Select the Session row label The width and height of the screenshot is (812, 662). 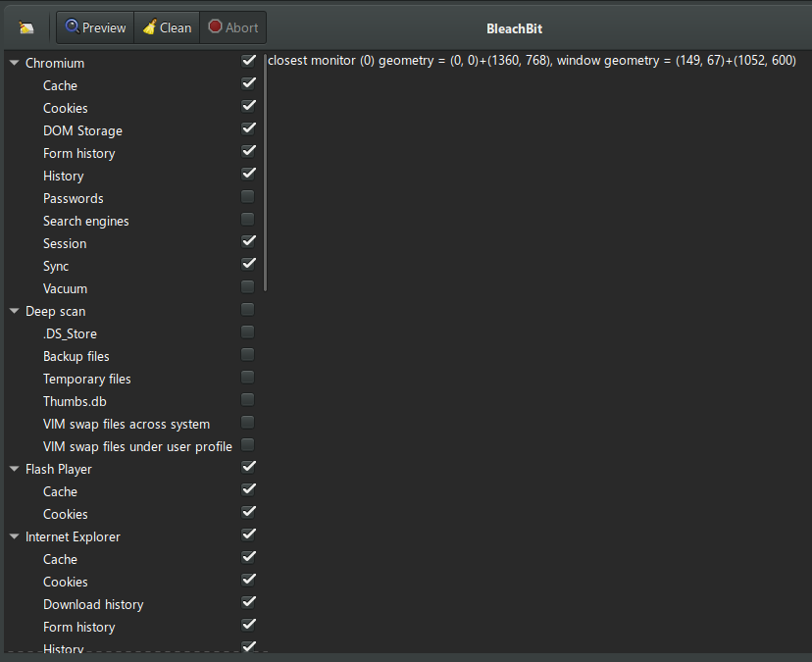[x=65, y=244]
